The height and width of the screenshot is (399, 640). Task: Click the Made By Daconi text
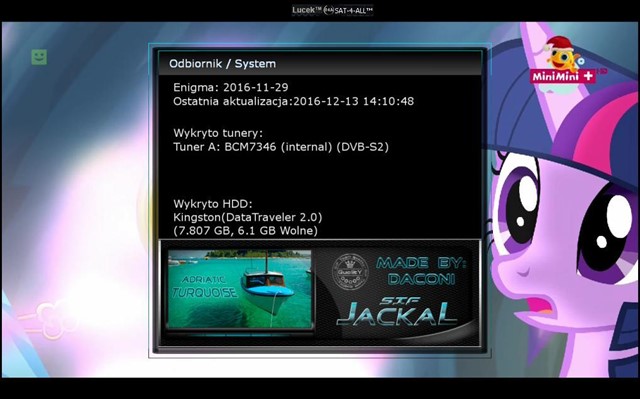[x=421, y=271]
